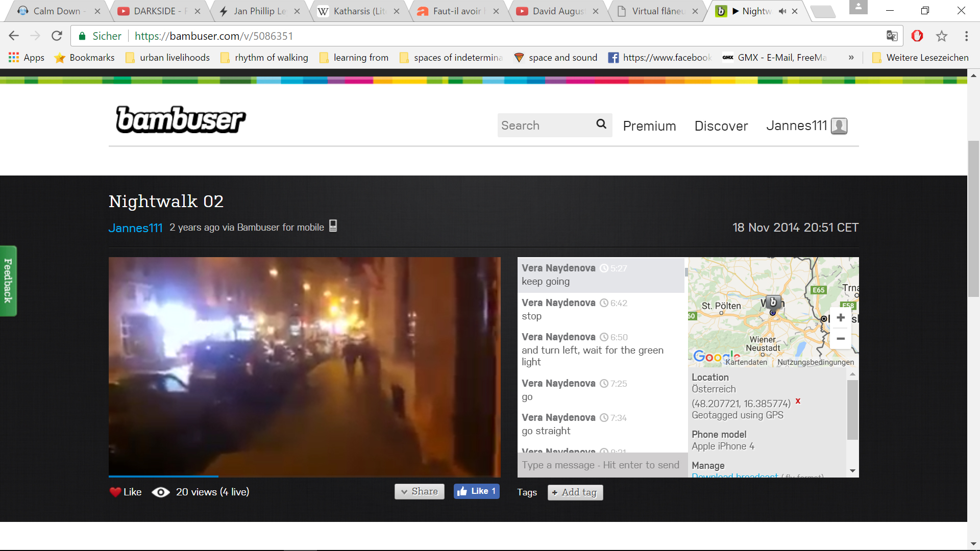Click the Bambuser logo
Screen dimensions: 980x551
[x=181, y=119]
